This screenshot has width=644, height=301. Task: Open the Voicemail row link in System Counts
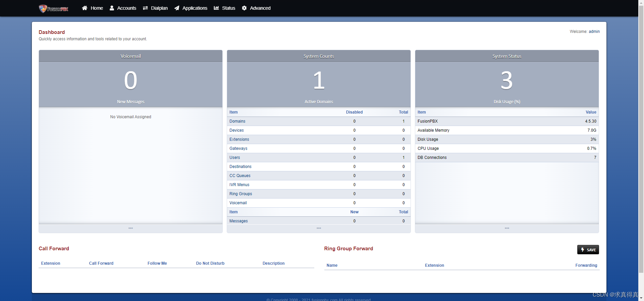click(x=238, y=203)
